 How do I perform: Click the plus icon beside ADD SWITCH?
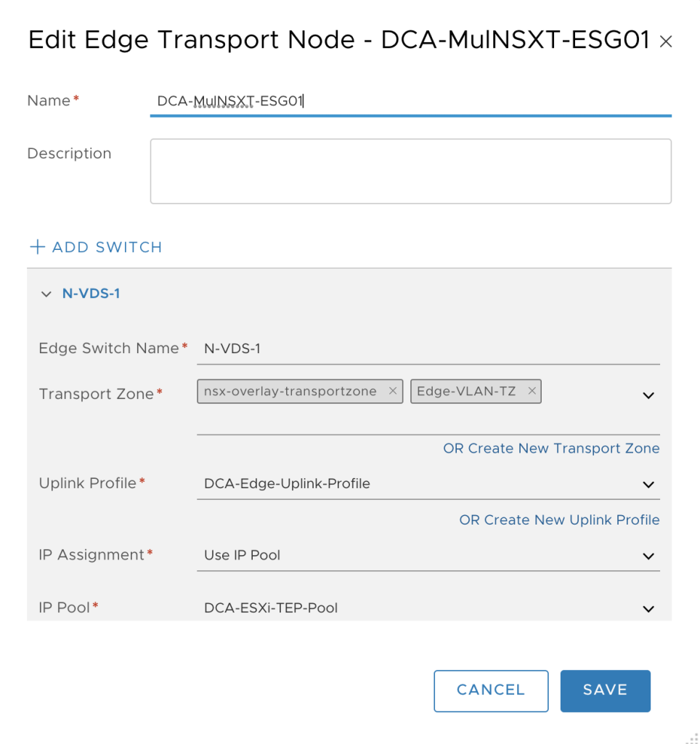point(37,247)
